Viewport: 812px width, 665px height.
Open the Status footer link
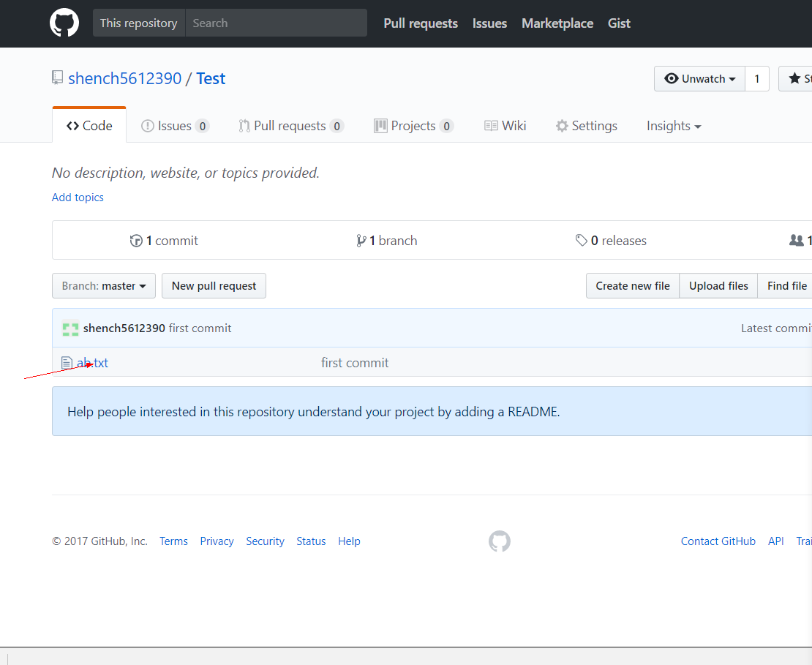(x=311, y=541)
